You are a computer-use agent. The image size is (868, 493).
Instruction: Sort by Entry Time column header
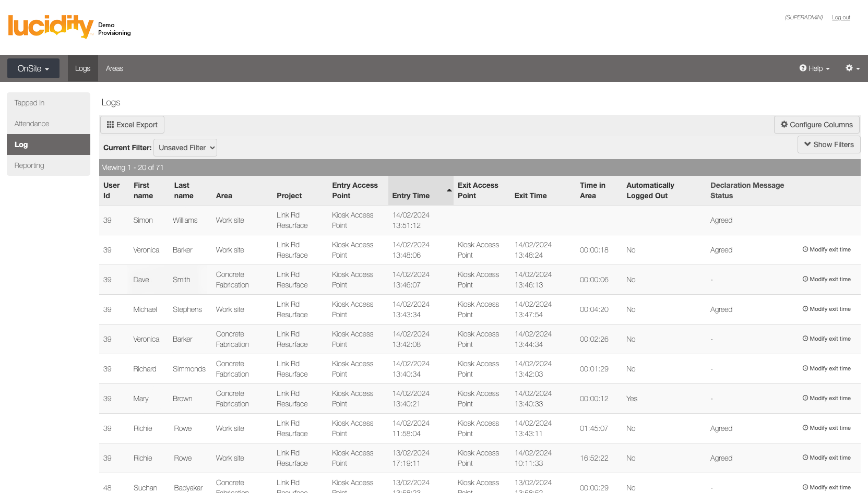tap(411, 196)
